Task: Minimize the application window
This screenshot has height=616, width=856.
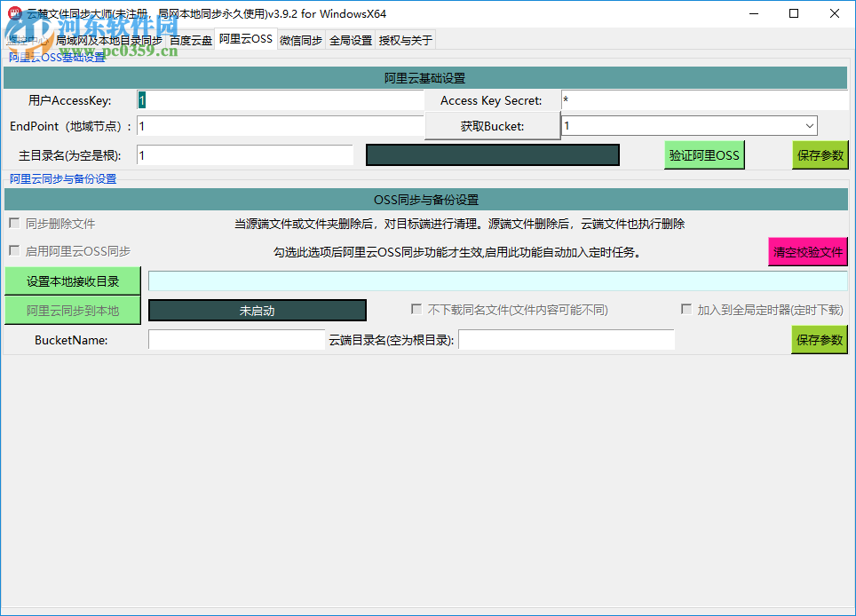Action: click(754, 13)
